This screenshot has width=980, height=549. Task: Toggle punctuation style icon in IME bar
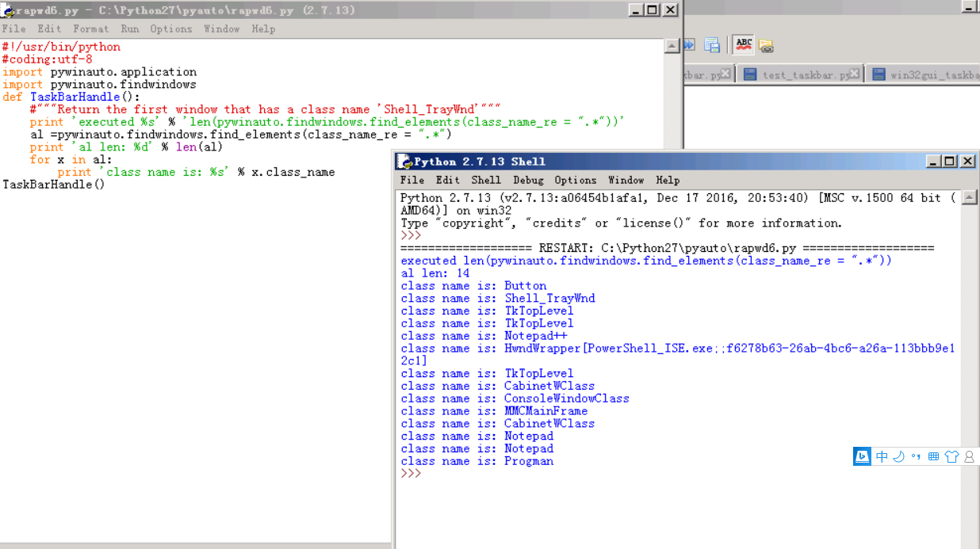[915, 456]
